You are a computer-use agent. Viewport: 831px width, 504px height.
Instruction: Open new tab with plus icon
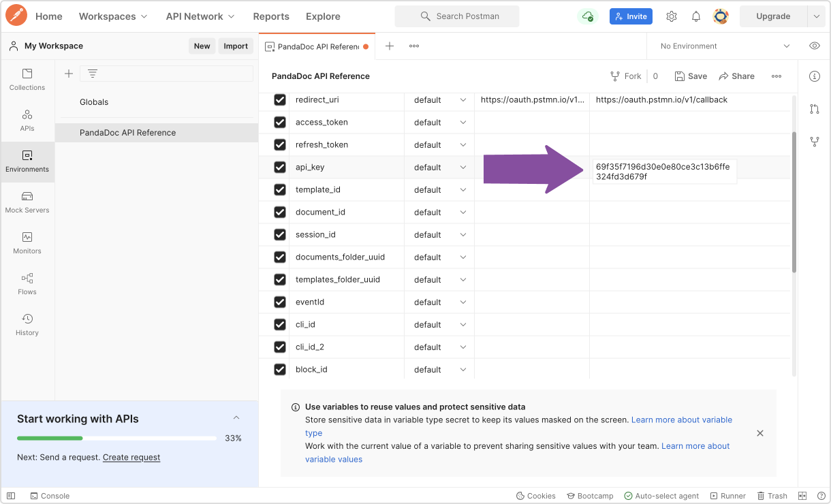390,46
